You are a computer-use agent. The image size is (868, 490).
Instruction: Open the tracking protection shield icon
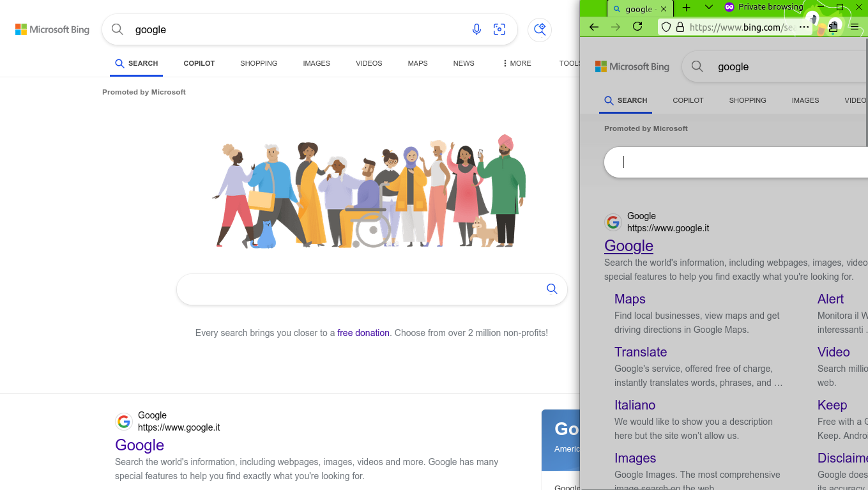[x=666, y=27]
